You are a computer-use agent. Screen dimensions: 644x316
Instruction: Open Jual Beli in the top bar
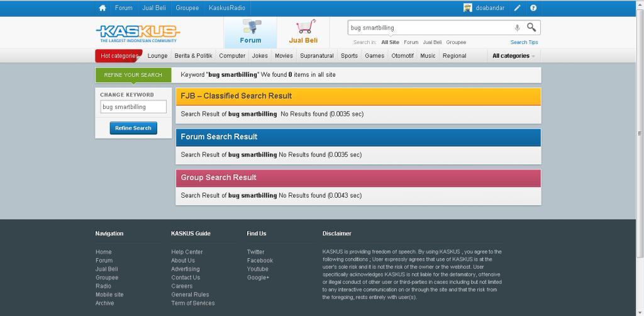[154, 8]
